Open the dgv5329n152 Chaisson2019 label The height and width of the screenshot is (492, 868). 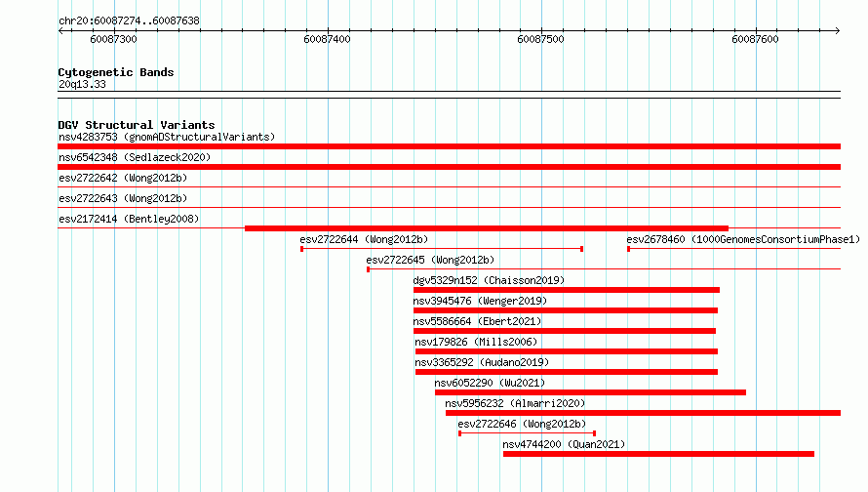(489, 280)
